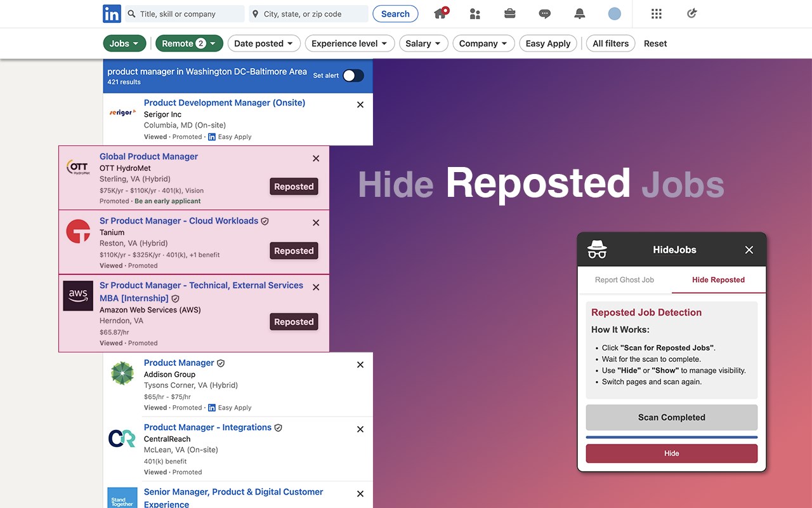Click the Addison Group company logo
812x508 pixels.
point(122,373)
